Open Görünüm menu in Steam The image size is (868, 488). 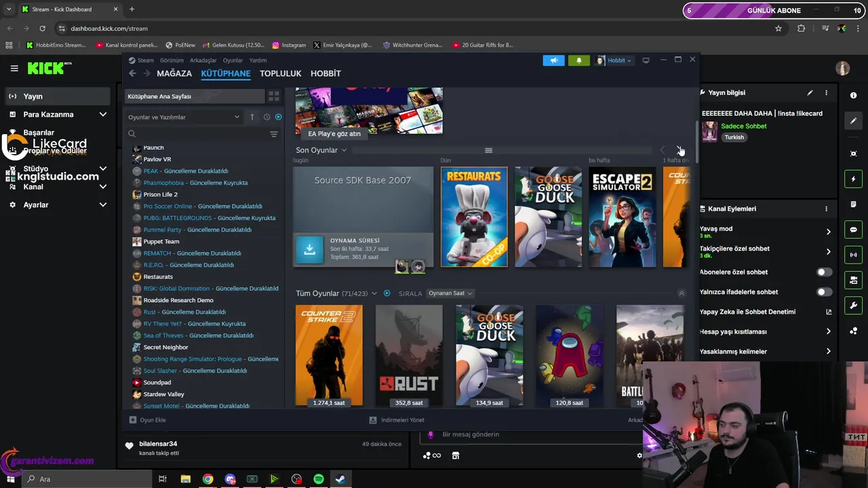click(x=172, y=60)
